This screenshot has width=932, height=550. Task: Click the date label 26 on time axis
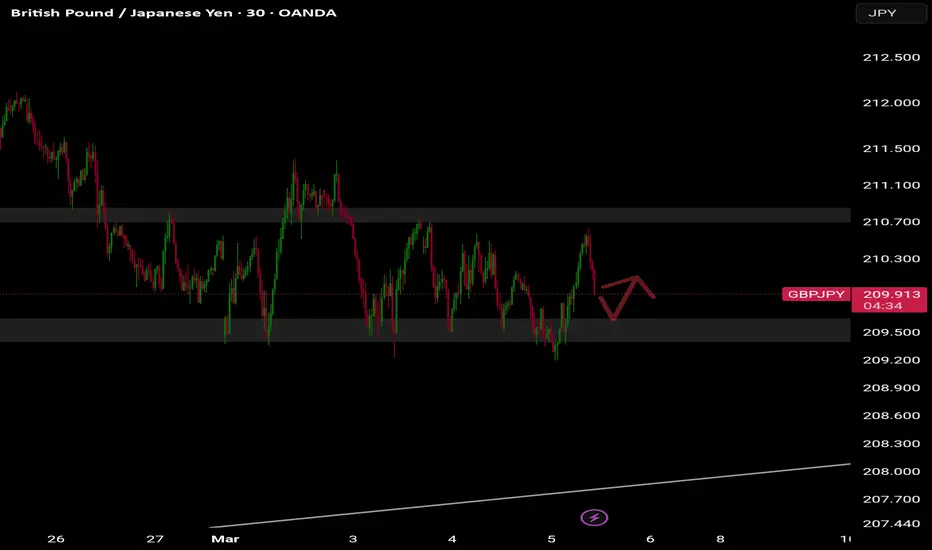point(56,539)
